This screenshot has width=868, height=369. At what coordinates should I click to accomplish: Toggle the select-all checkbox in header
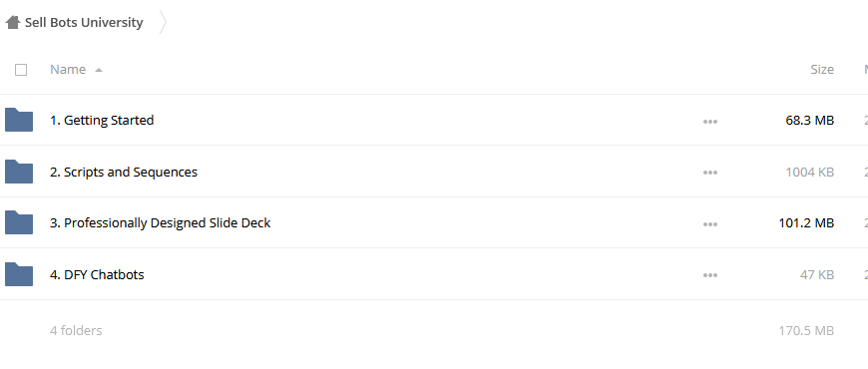21,70
